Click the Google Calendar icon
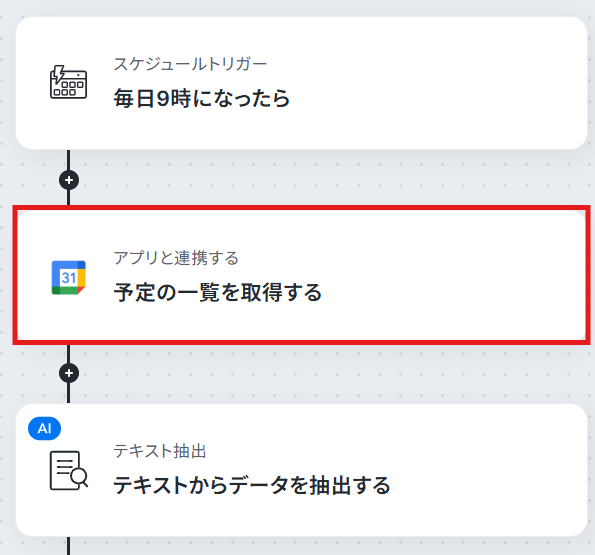Image resolution: width=595 pixels, height=555 pixels. point(69,278)
